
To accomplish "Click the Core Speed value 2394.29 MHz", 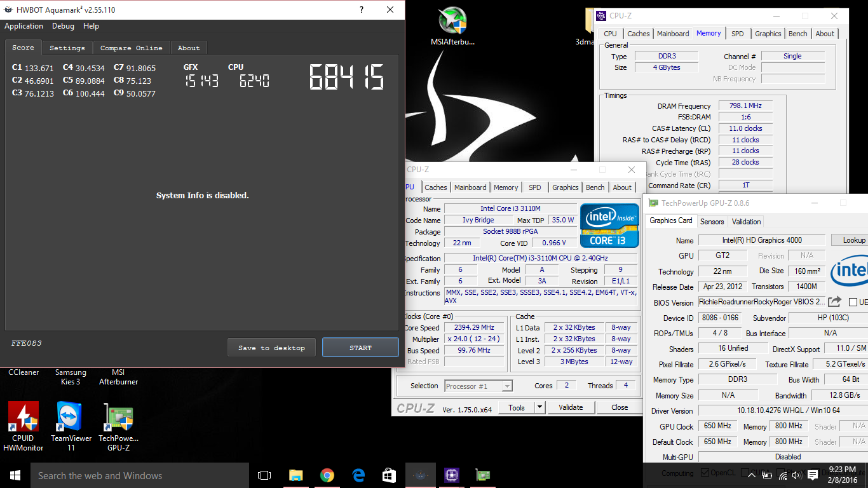I will (474, 328).
